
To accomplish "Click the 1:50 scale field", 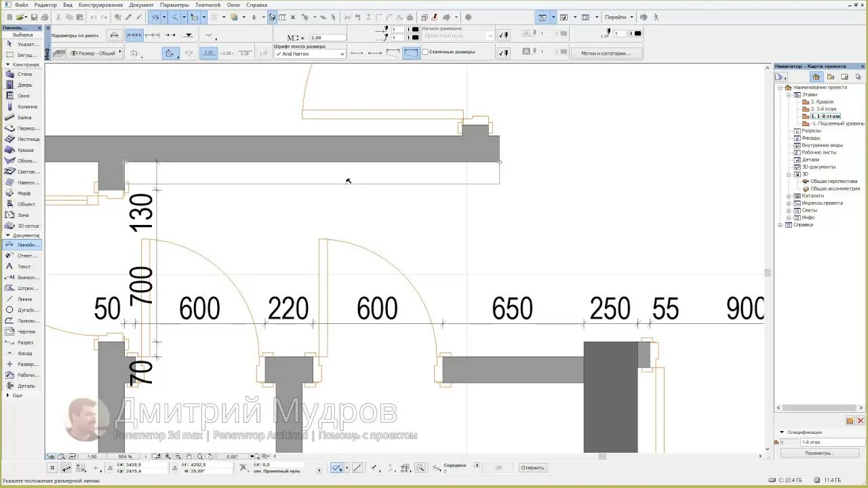I will pos(92,456).
